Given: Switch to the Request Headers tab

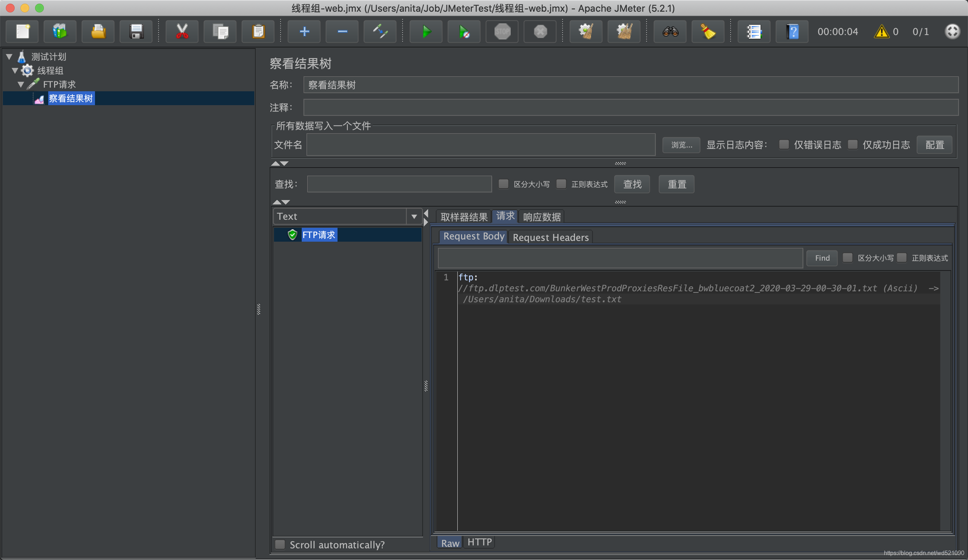Looking at the screenshot, I should click(x=550, y=237).
